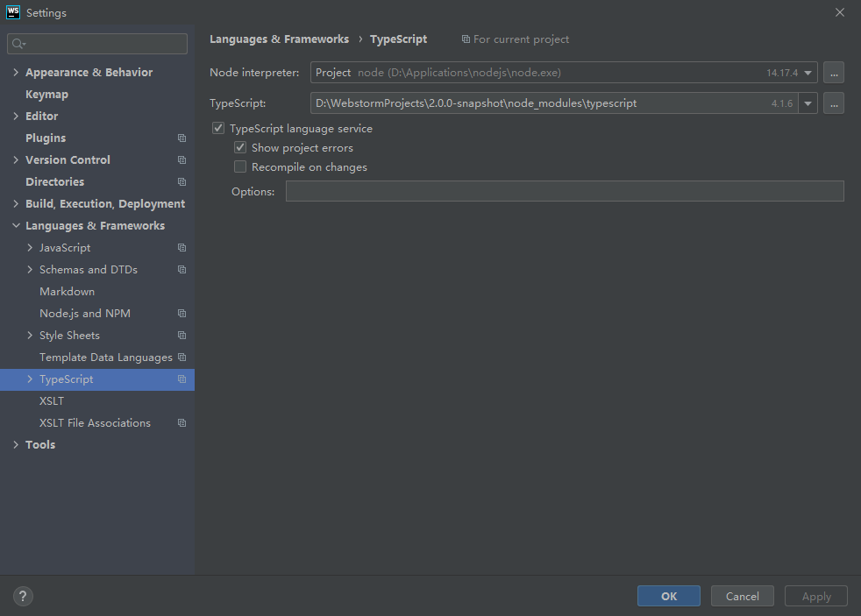This screenshot has height=616, width=861.
Task: Click the TypeScript path text in combo box
Action: pos(476,103)
